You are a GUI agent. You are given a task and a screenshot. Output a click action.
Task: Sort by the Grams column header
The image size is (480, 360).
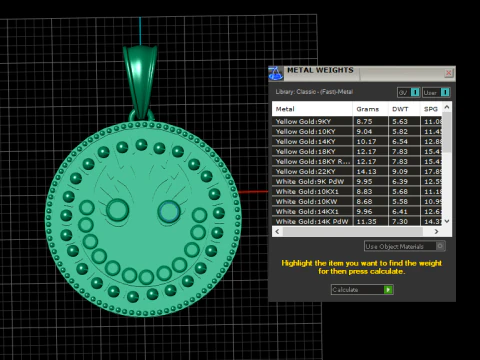(370, 109)
